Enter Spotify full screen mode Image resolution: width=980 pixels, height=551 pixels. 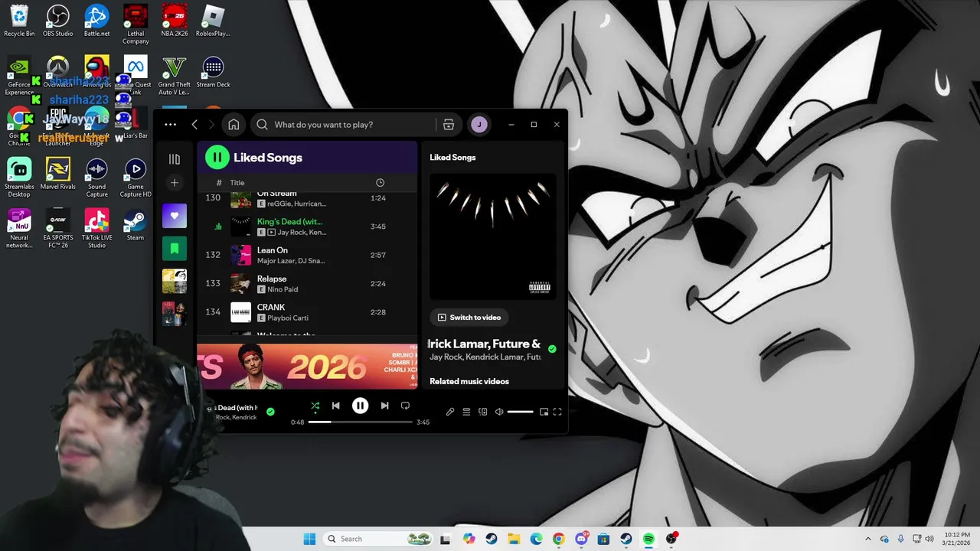[x=557, y=412]
